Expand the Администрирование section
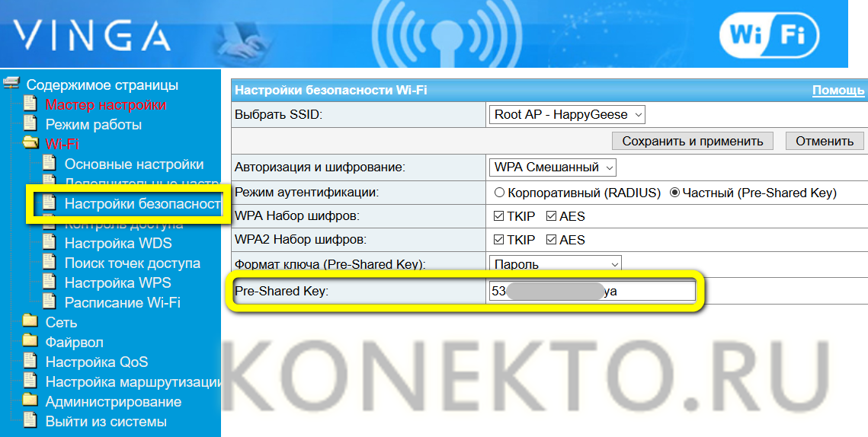868x437 pixels. [x=114, y=402]
